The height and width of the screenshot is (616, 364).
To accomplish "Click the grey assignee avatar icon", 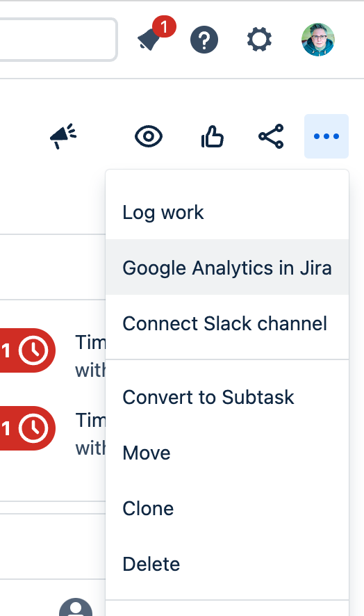I will (76, 608).
